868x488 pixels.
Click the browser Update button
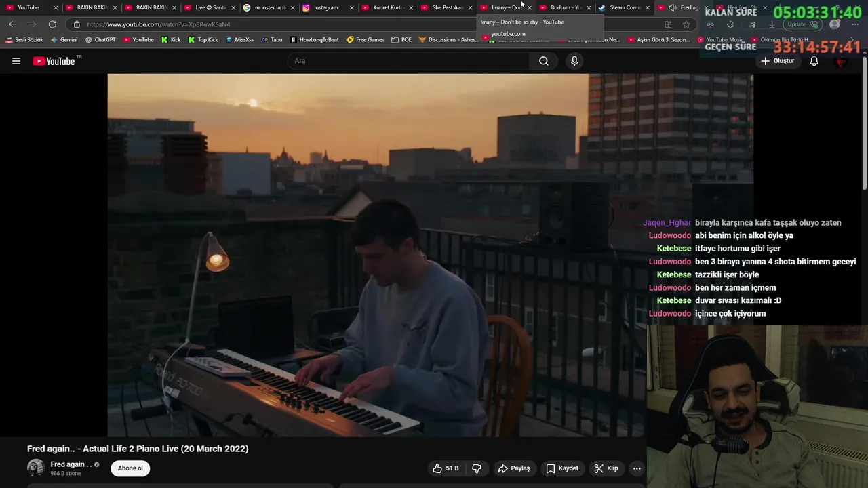click(804, 24)
